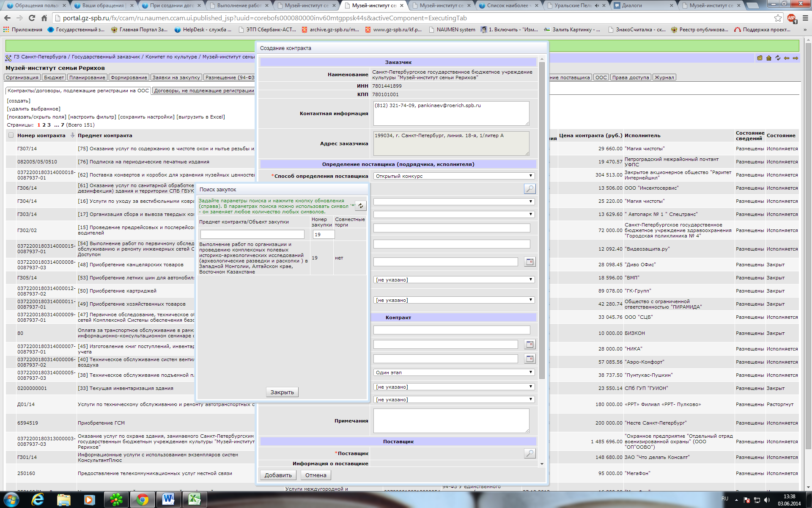Open the Заявки на закупку tab
This screenshot has height=508, width=812.
coord(176,77)
